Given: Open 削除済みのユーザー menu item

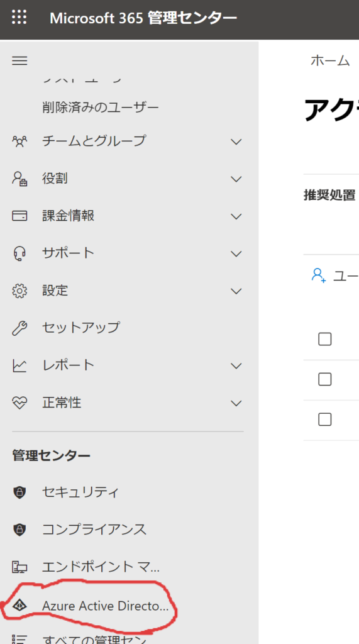Looking at the screenshot, I should [100, 108].
